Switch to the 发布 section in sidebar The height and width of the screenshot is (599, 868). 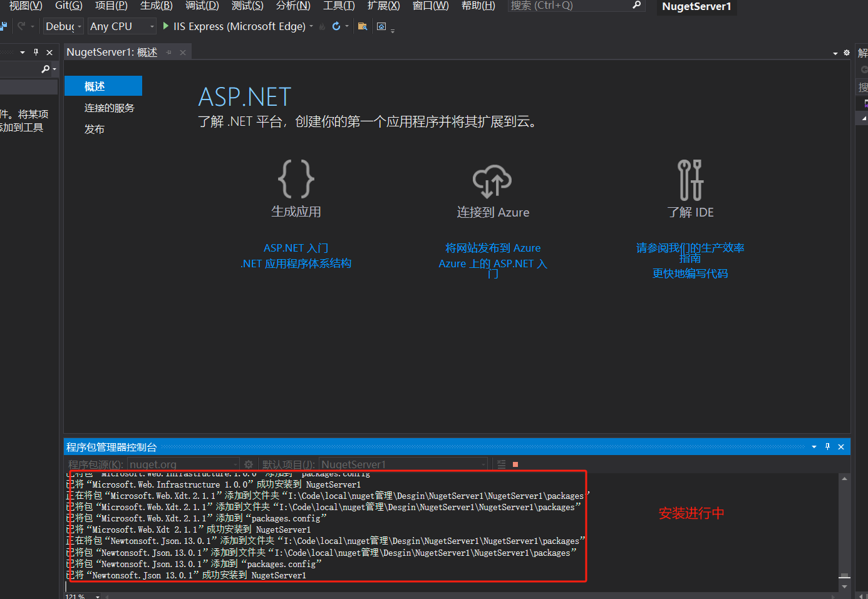pos(94,129)
